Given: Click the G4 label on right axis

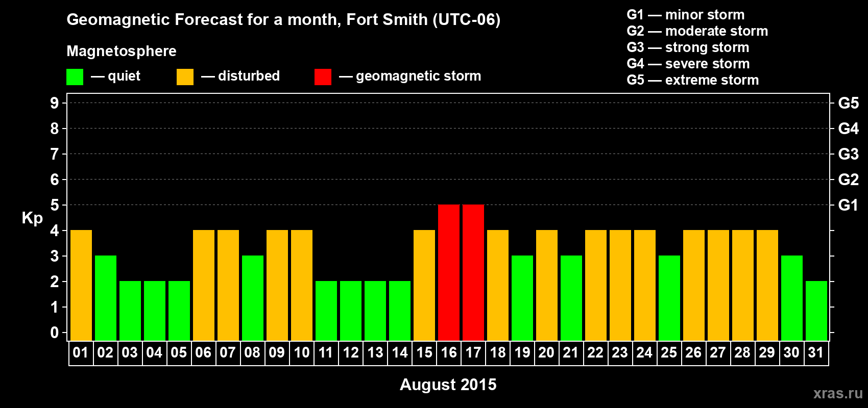Looking at the screenshot, I should point(849,129).
